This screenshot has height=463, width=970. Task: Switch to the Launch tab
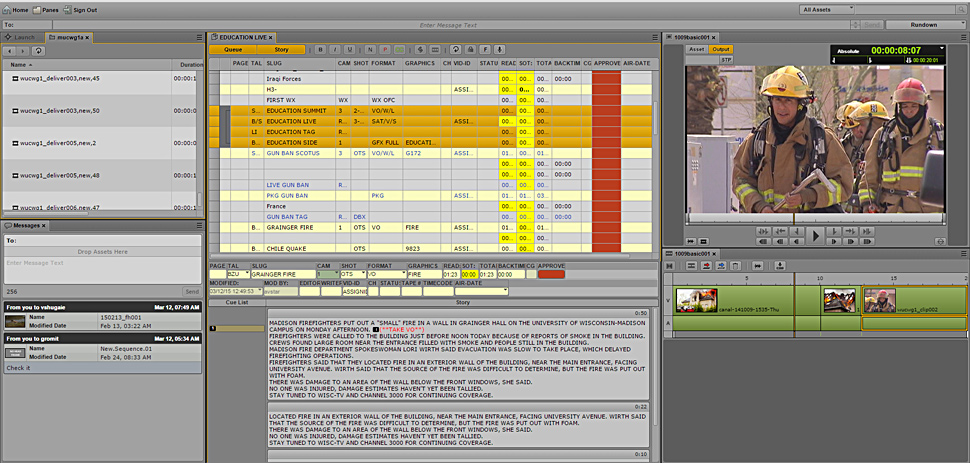[x=20, y=37]
